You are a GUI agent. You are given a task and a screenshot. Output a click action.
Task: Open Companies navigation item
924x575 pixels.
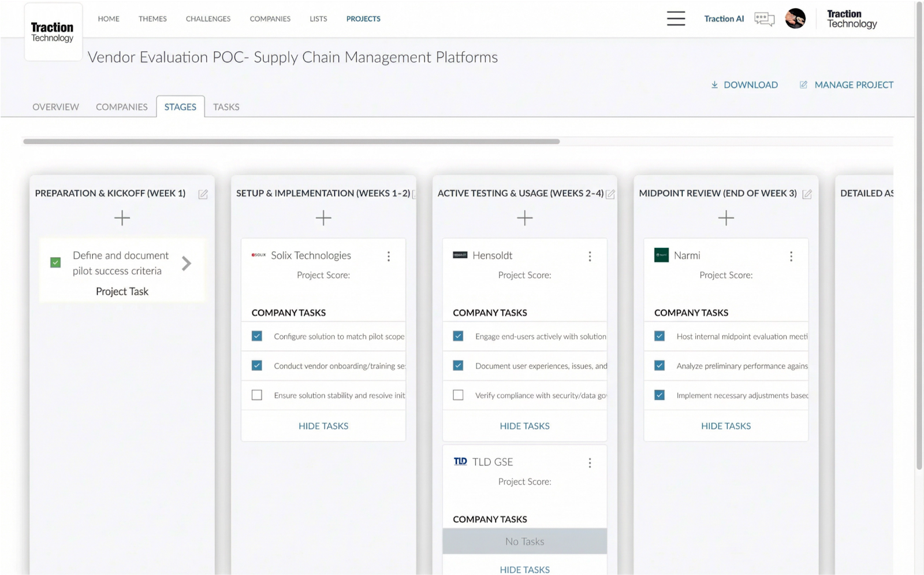(270, 18)
